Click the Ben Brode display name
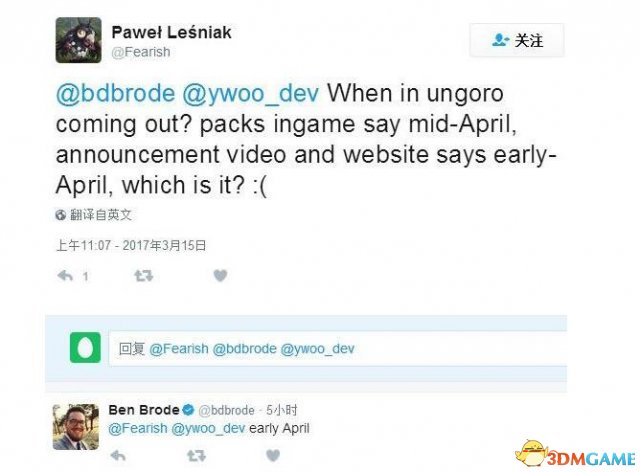Image resolution: width=640 pixels, height=472 pixels. (x=144, y=410)
